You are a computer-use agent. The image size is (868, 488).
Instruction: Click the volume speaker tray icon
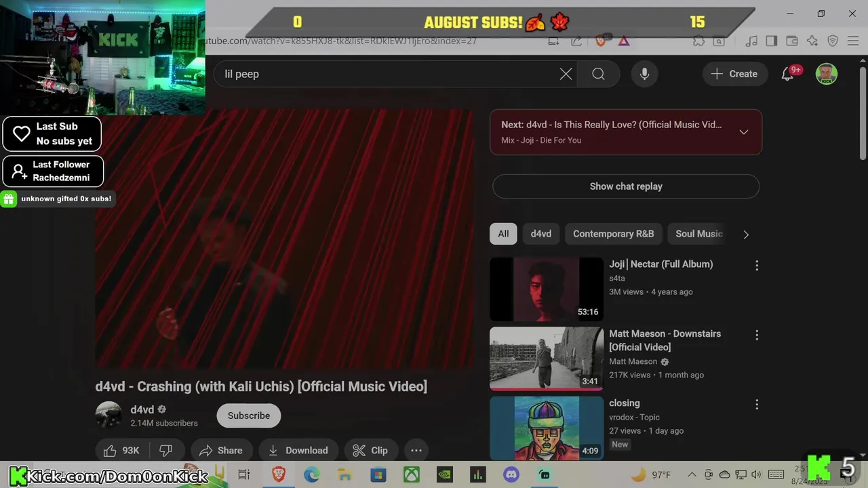[x=757, y=474]
